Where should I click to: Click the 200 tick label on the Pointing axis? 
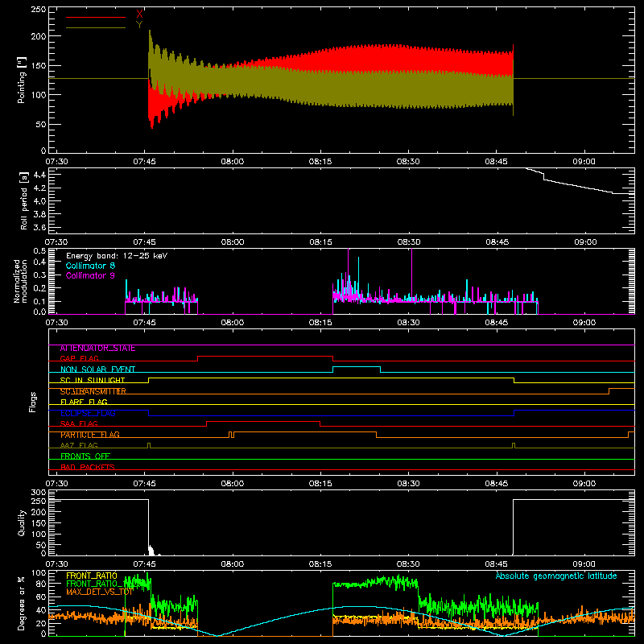pos(39,36)
